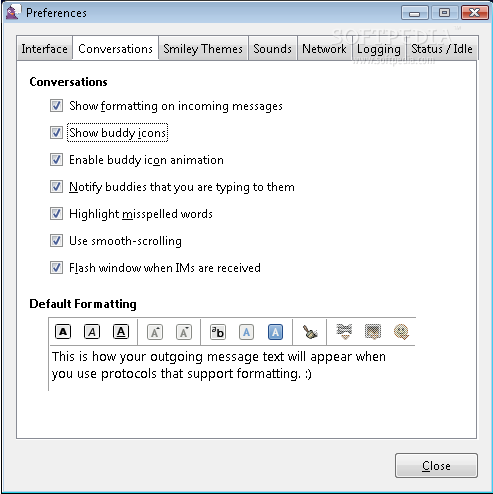Screen dimensions: 493x494
Task: Switch to the Sounds tab
Action: click(272, 49)
